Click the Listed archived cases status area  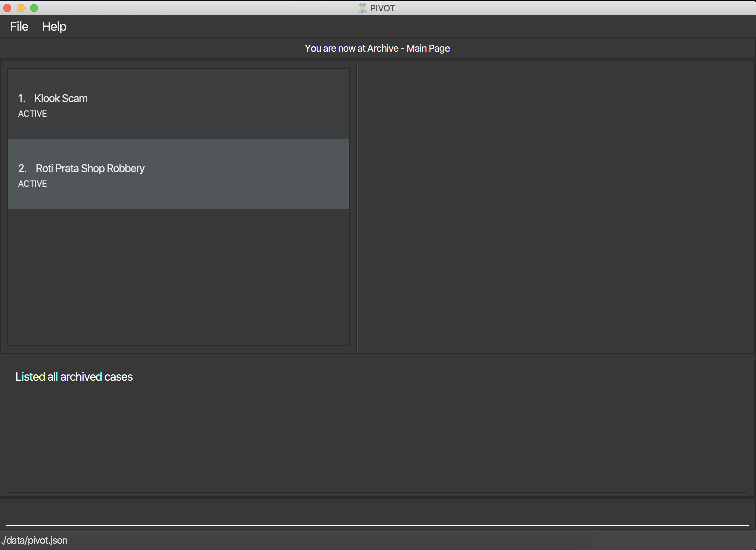point(377,428)
